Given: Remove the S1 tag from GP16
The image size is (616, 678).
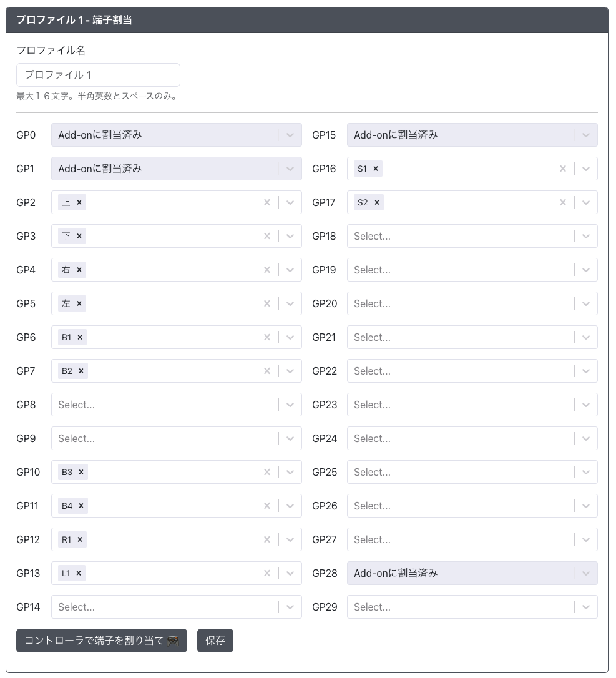Looking at the screenshot, I should coord(376,169).
